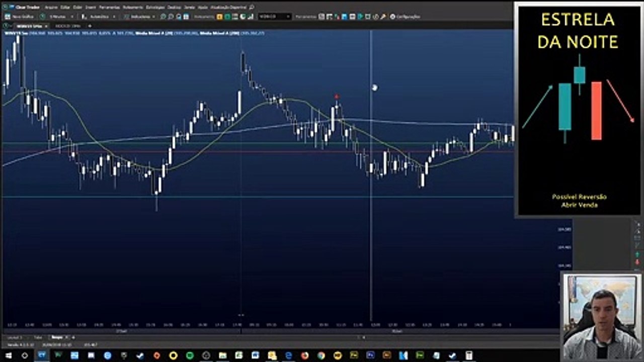The width and height of the screenshot is (644, 362).
Task: Click the Novo Gráfico button
Action: click(x=19, y=17)
